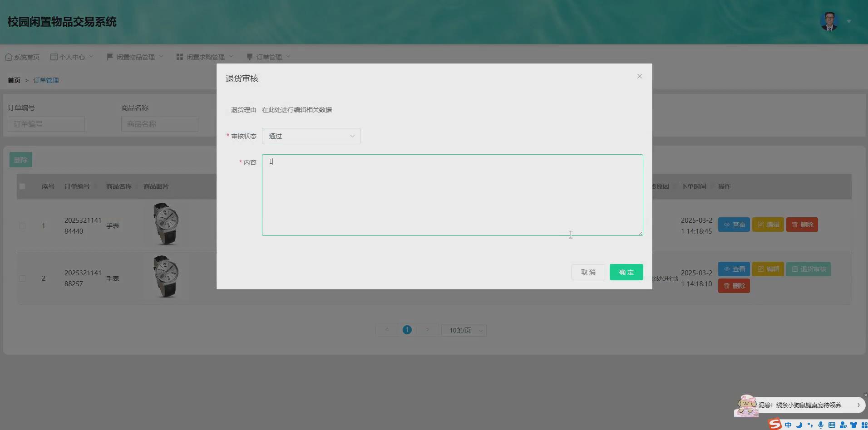Screen dimensions: 868x430
Task: Cancel the dialog with 取消
Action: point(588,272)
